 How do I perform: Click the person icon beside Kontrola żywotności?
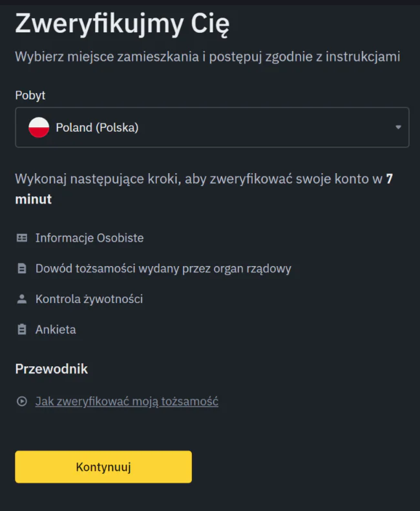[22, 299]
